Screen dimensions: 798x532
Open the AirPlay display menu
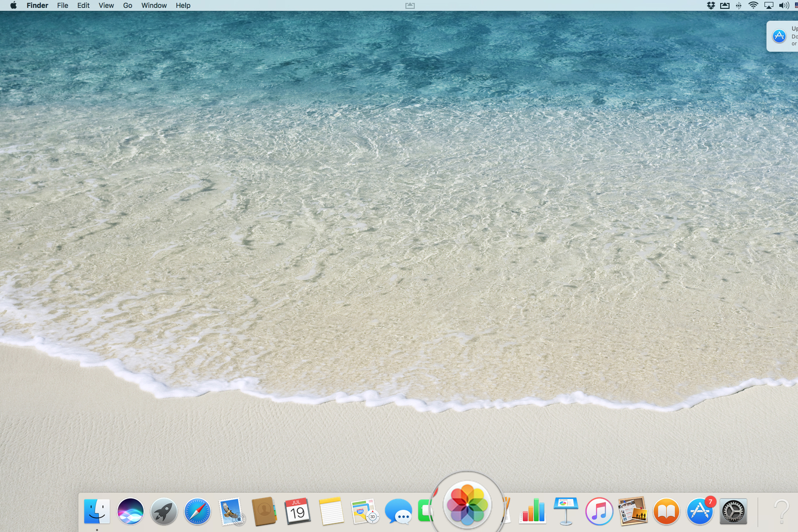click(768, 5)
